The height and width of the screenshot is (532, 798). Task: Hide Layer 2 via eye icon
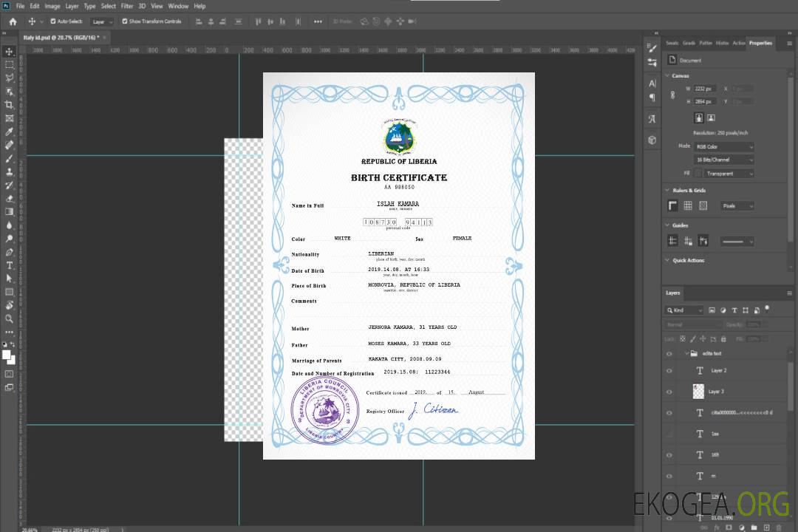click(x=669, y=371)
